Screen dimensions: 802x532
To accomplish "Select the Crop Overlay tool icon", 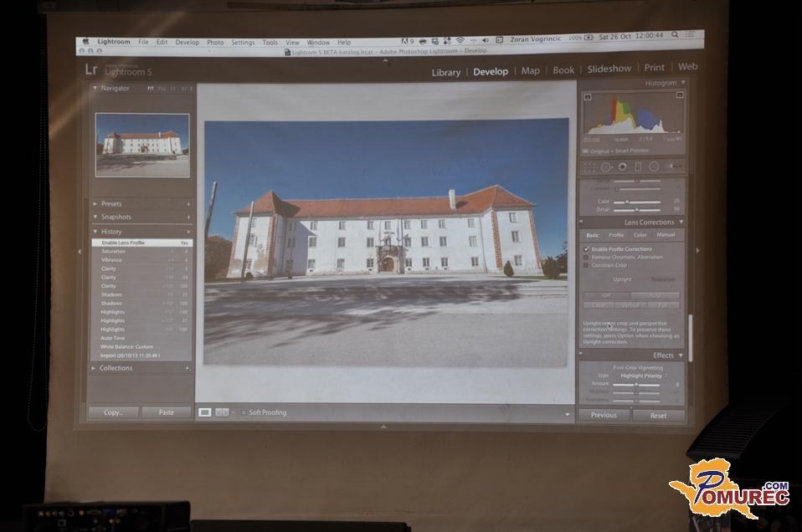I will point(589,166).
